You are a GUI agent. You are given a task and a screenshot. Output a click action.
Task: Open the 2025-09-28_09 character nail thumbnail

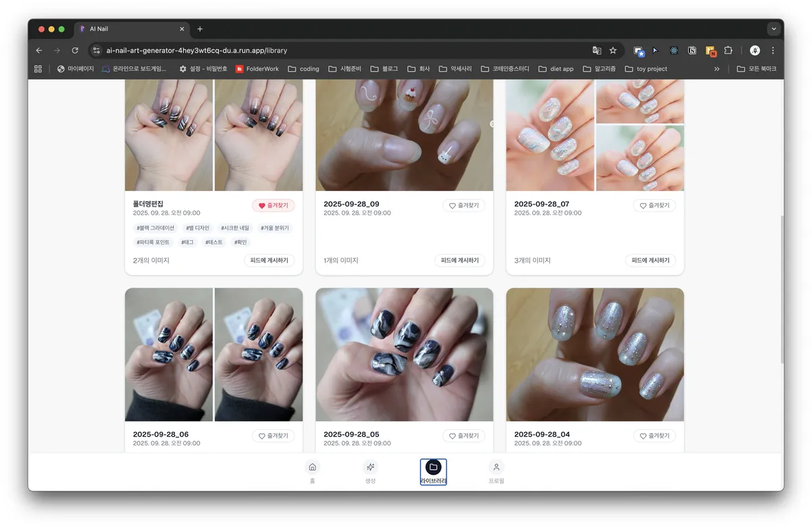tap(405, 135)
